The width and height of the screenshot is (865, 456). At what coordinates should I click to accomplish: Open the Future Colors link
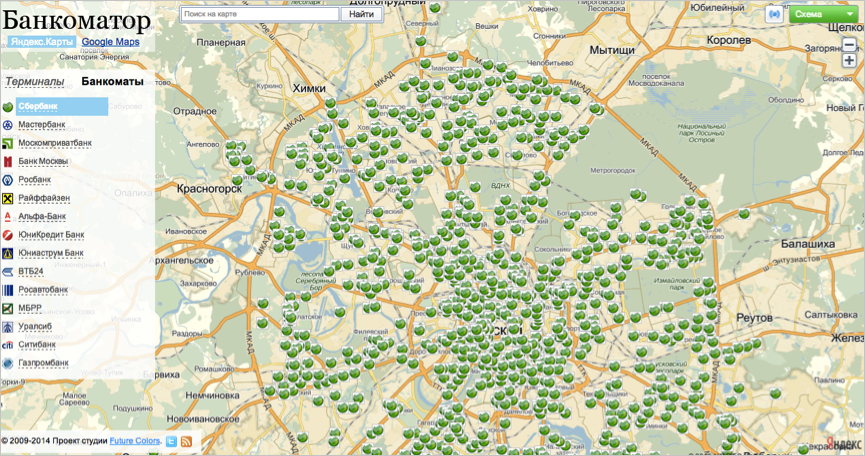click(x=135, y=441)
